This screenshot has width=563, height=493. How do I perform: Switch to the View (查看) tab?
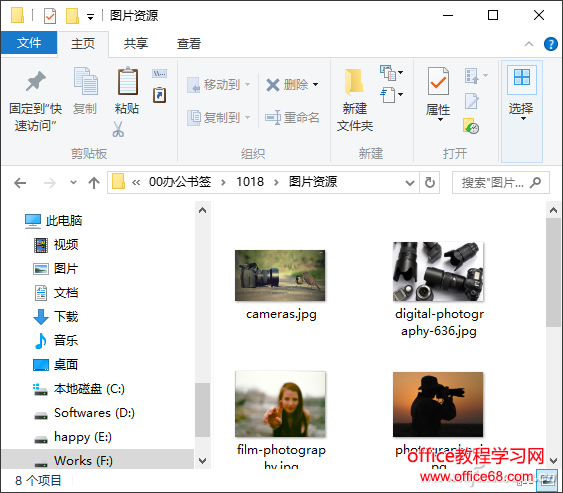click(189, 43)
